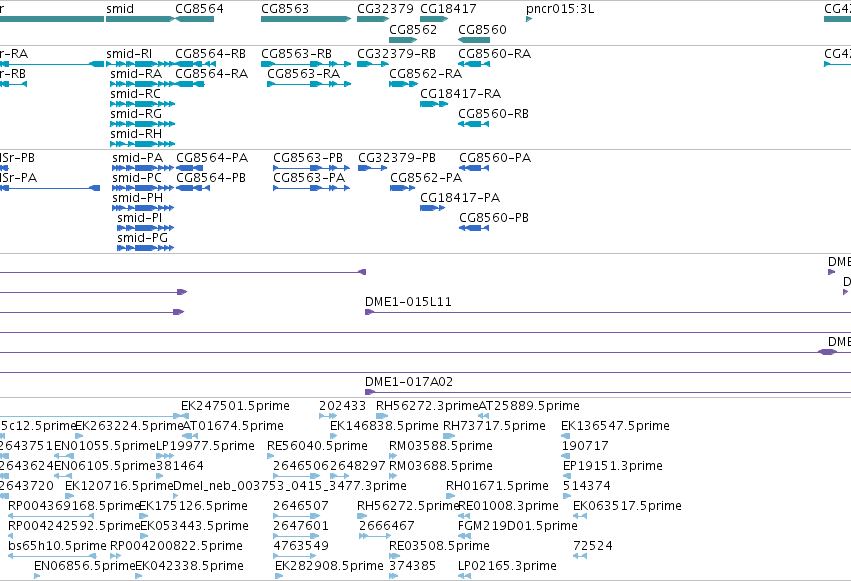Click the CG32379-PB protein feature
This screenshot has height=581, width=851.
[372, 168]
